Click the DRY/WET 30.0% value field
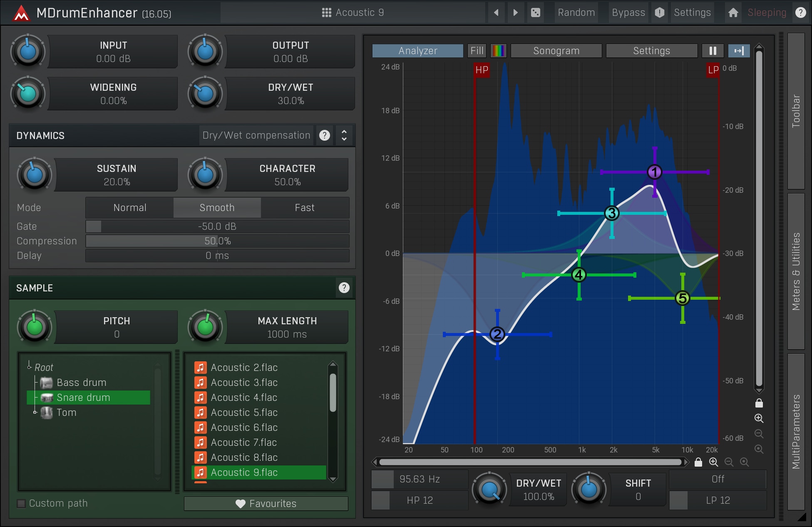812x527 pixels. pos(291,94)
